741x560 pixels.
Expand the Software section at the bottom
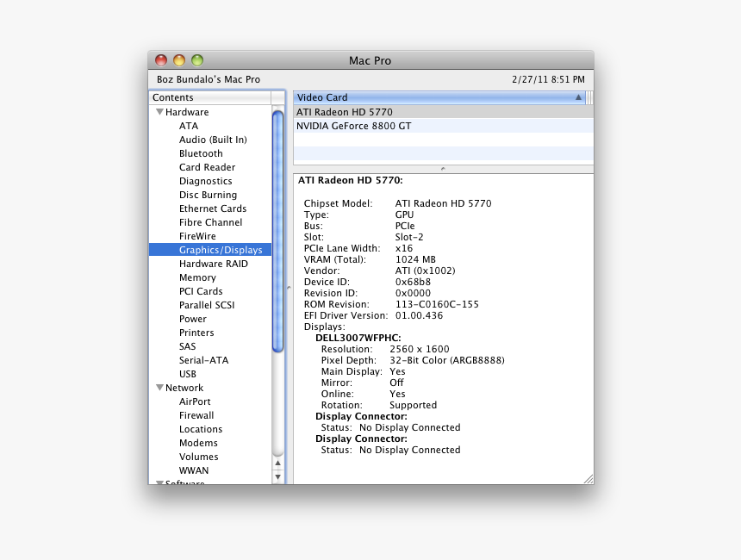pos(159,483)
